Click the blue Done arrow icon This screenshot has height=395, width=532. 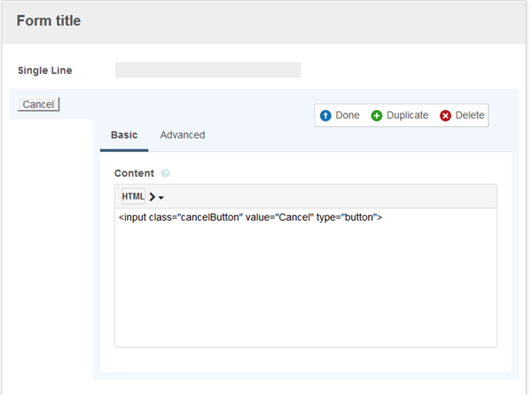(325, 116)
